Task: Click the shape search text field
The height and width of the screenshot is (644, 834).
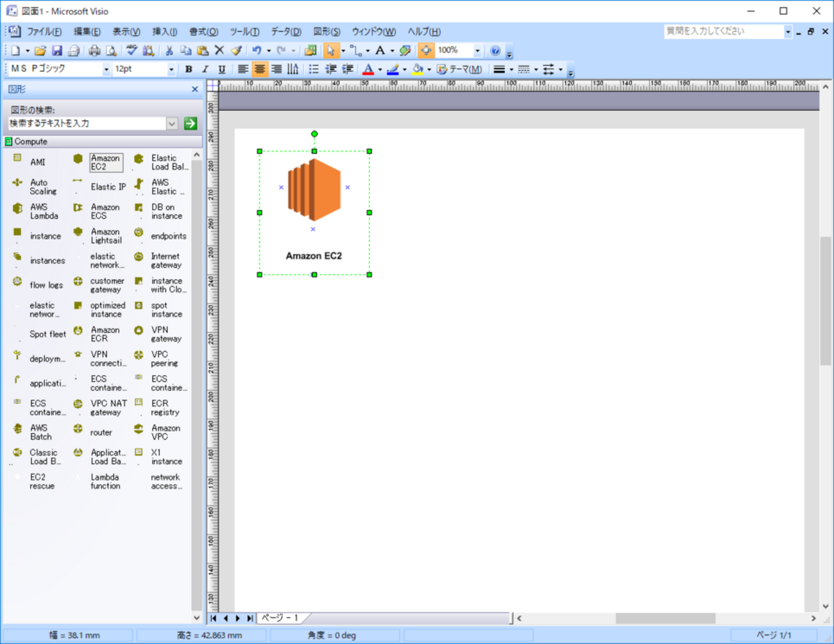Action: (87, 123)
